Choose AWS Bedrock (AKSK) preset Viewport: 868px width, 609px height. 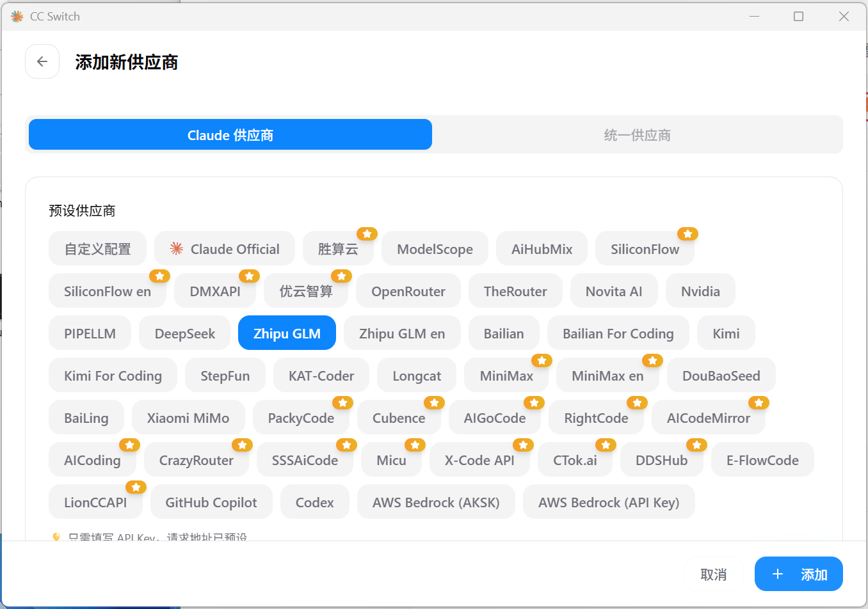tap(436, 502)
